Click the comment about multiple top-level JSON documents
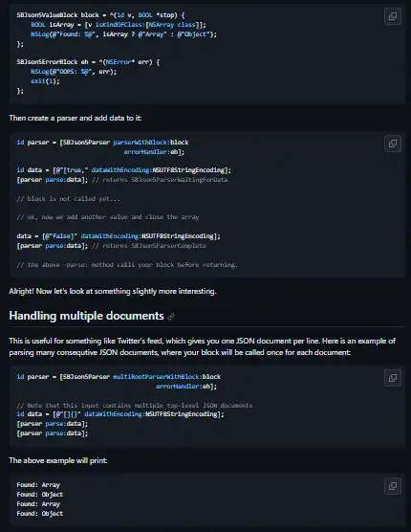The width and height of the screenshot is (411, 532). 135,406
